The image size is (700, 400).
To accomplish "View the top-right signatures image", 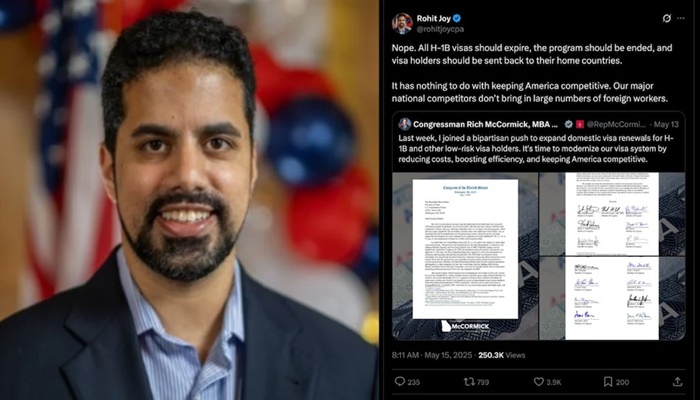I will click(612, 214).
